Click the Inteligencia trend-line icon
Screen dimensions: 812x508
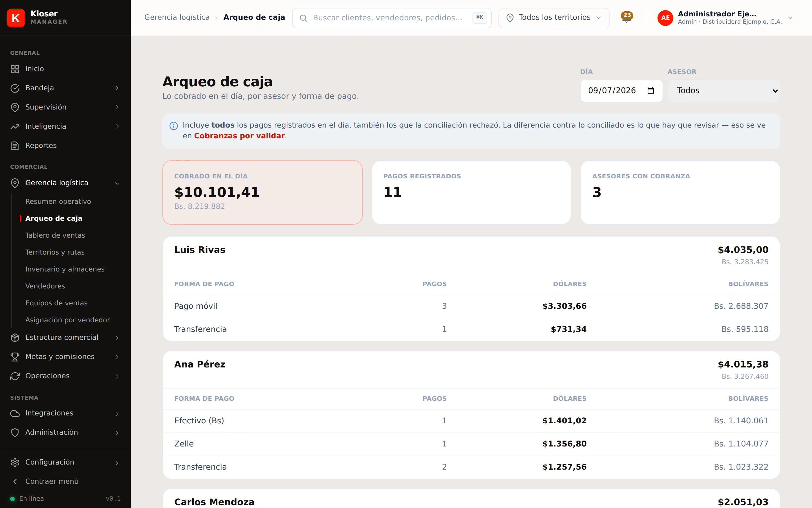click(x=15, y=126)
